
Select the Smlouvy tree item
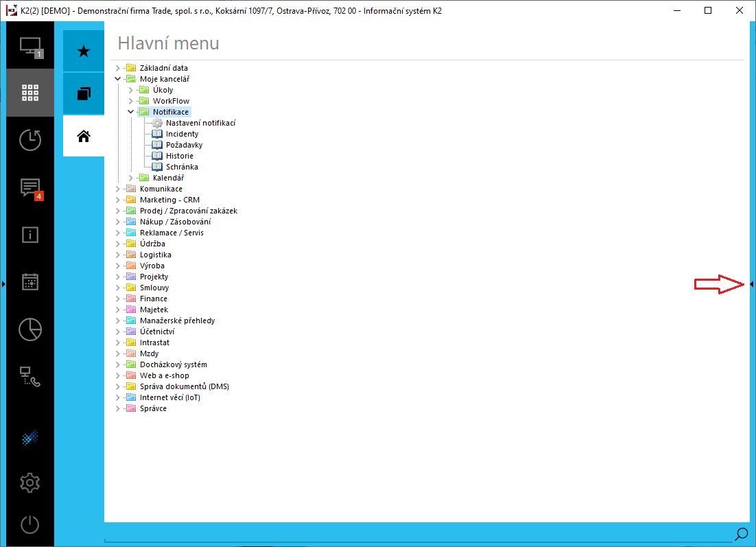pyautogui.click(x=154, y=288)
